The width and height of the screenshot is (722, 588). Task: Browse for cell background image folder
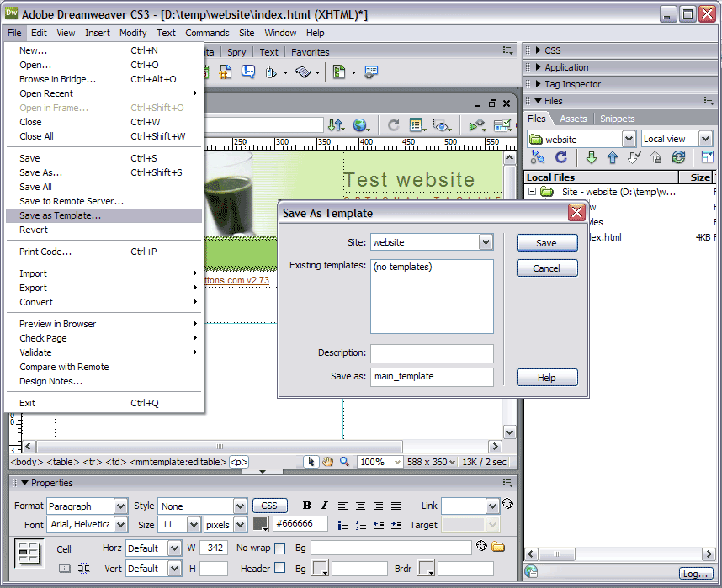tap(498, 547)
